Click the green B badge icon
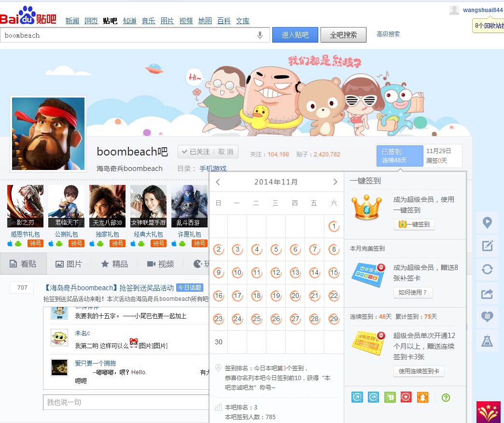This screenshot has height=423, width=504. point(390,397)
